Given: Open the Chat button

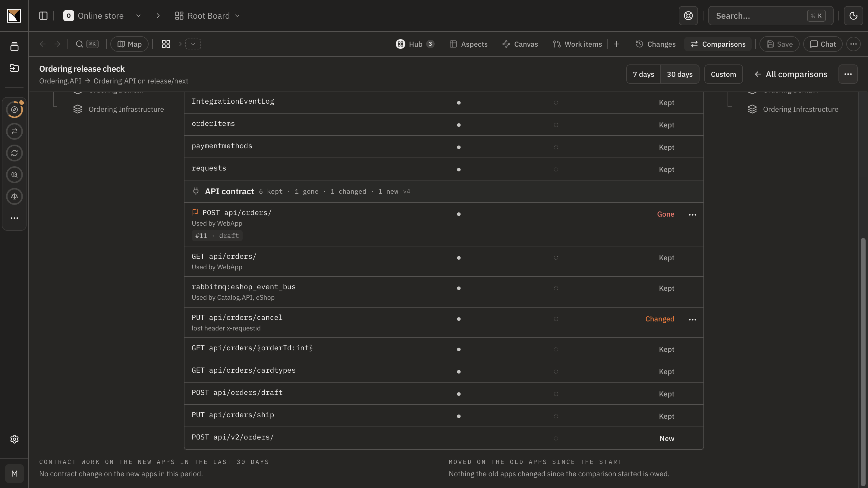Looking at the screenshot, I should point(822,44).
